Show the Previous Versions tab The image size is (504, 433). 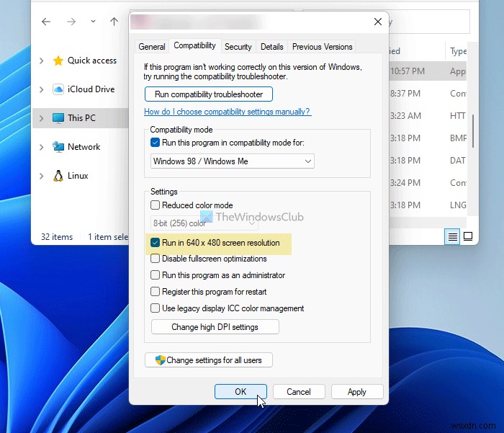click(x=323, y=47)
